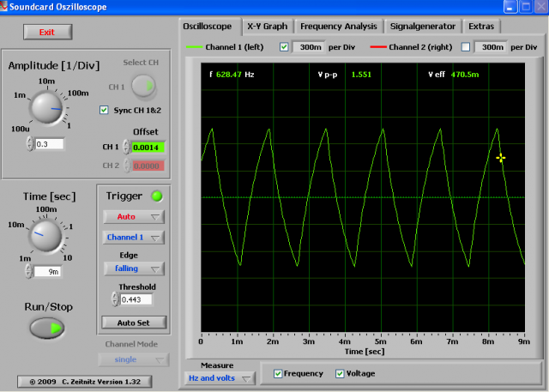
Task: Open the trigger source dropdown Channel 1
Action: (x=134, y=238)
